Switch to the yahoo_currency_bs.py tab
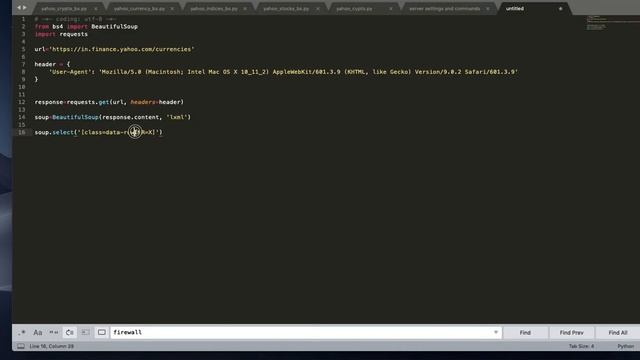The image size is (640, 360). click(140, 9)
